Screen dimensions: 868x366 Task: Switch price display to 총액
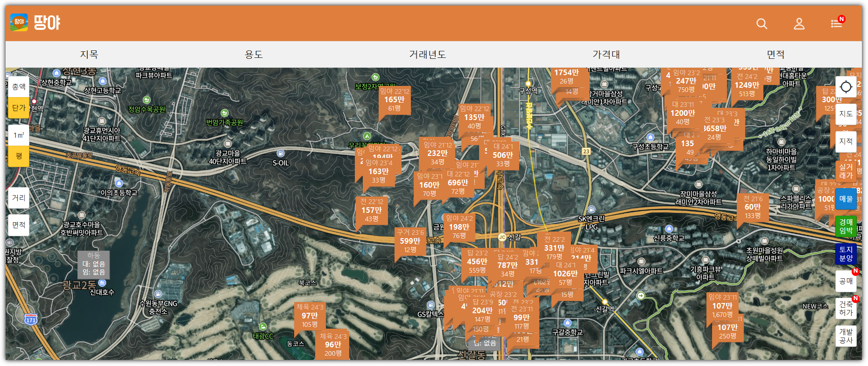[x=19, y=86]
